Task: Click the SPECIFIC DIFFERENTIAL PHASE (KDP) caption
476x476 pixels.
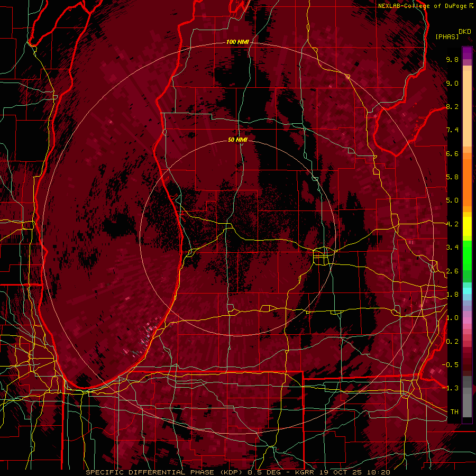Action: [x=165, y=472]
